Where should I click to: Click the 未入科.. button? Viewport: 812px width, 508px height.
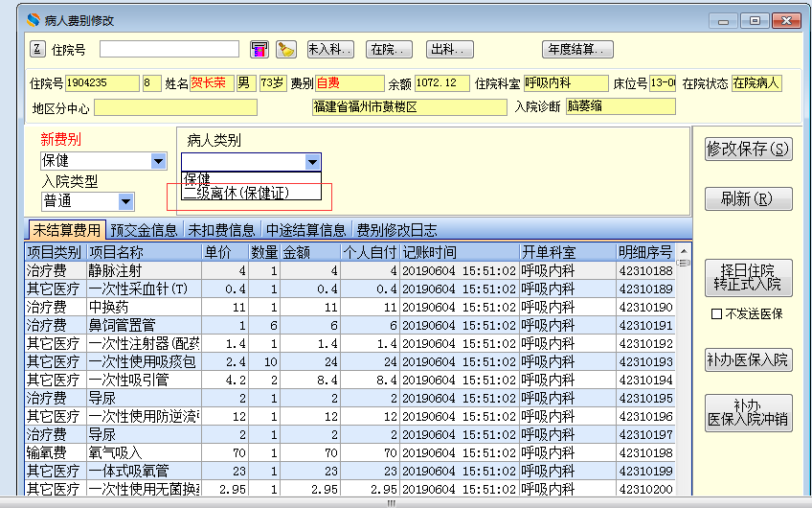330,49
